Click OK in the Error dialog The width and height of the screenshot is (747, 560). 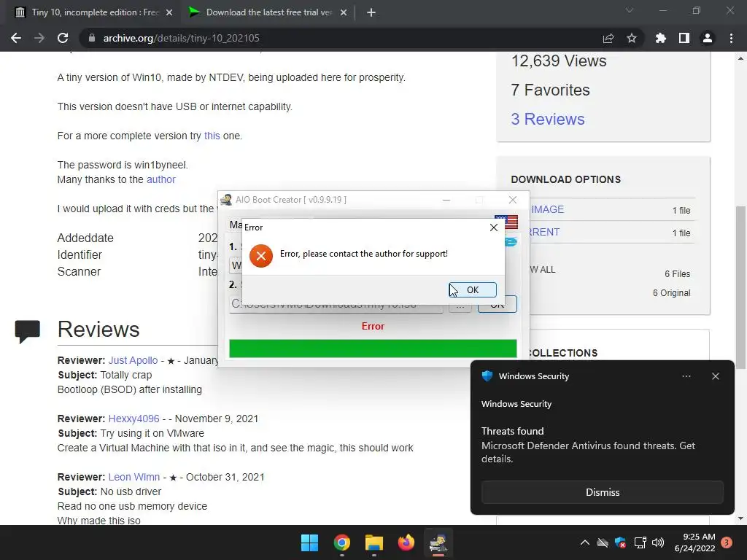(x=472, y=289)
